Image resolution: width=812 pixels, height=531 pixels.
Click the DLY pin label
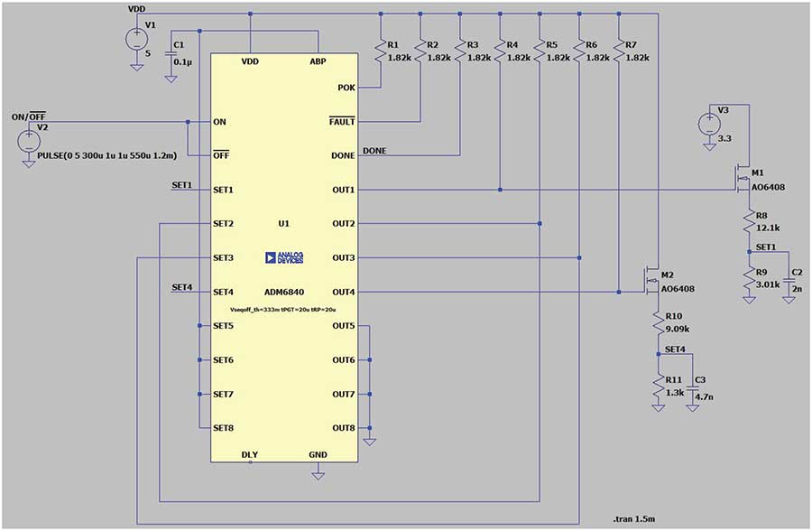click(x=250, y=454)
